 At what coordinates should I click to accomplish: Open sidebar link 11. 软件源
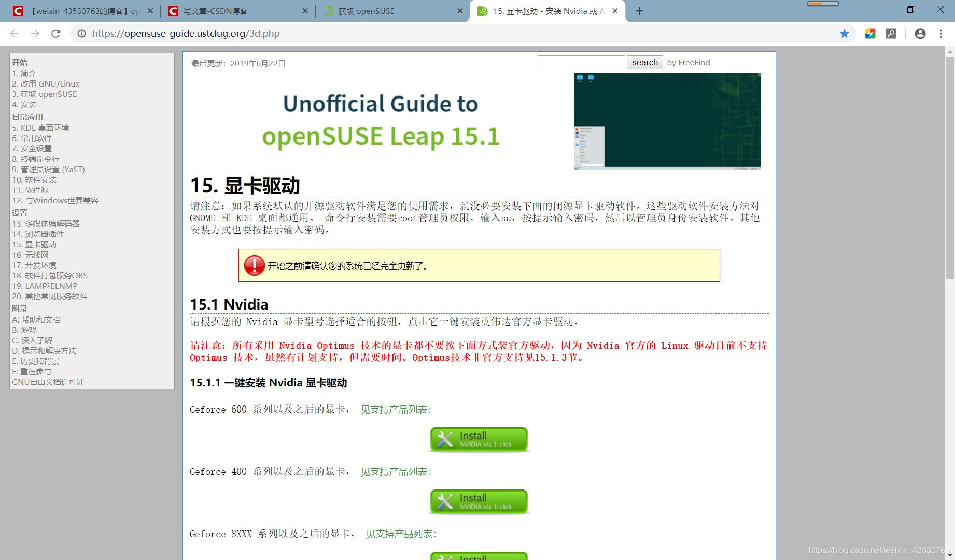[x=31, y=190]
